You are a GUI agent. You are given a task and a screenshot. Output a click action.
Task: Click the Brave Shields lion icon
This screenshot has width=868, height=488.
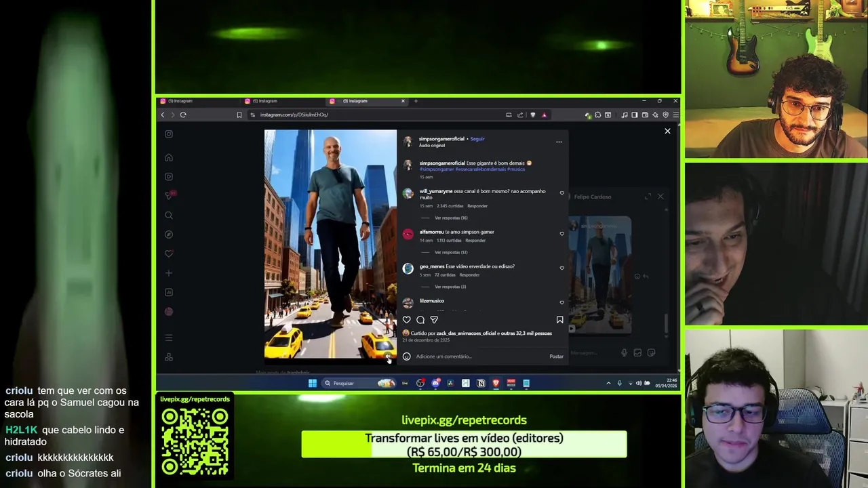pyautogui.click(x=532, y=115)
